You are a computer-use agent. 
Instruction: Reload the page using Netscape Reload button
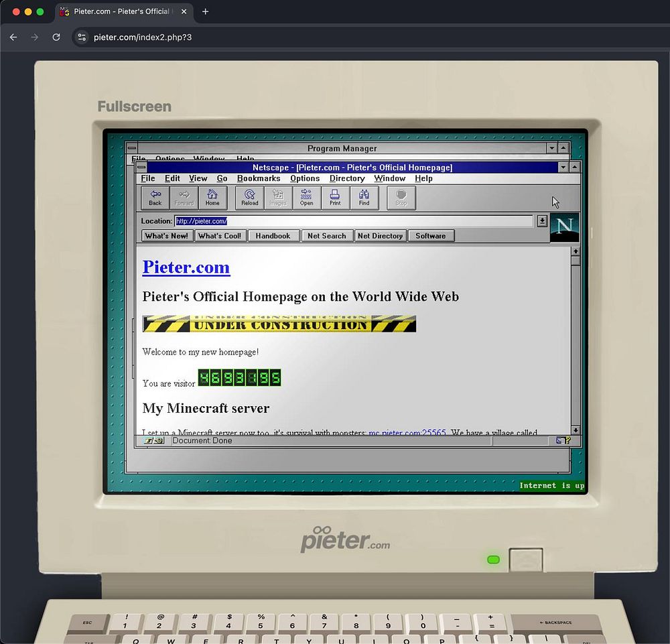tap(249, 198)
